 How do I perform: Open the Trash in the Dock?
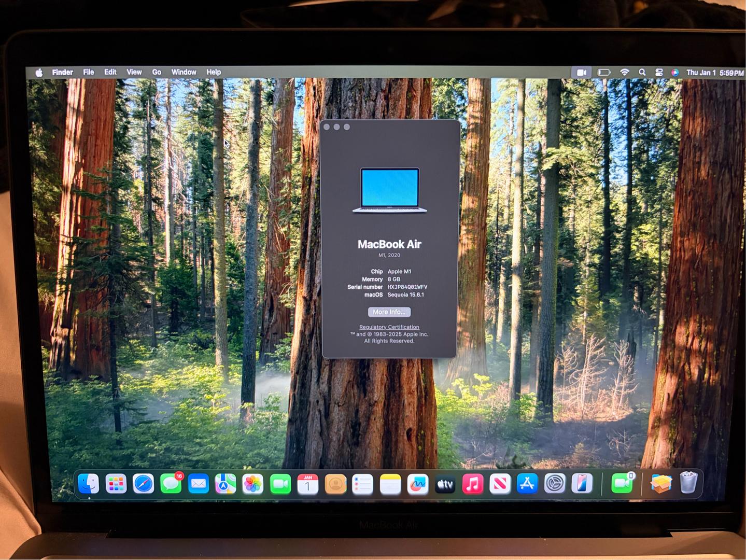pyautogui.click(x=688, y=483)
